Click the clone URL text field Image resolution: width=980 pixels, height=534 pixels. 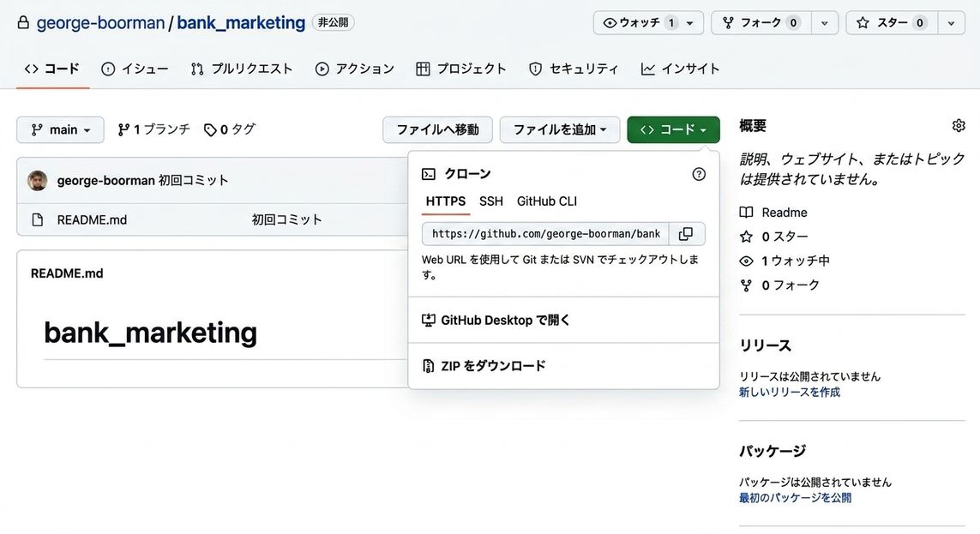[545, 234]
